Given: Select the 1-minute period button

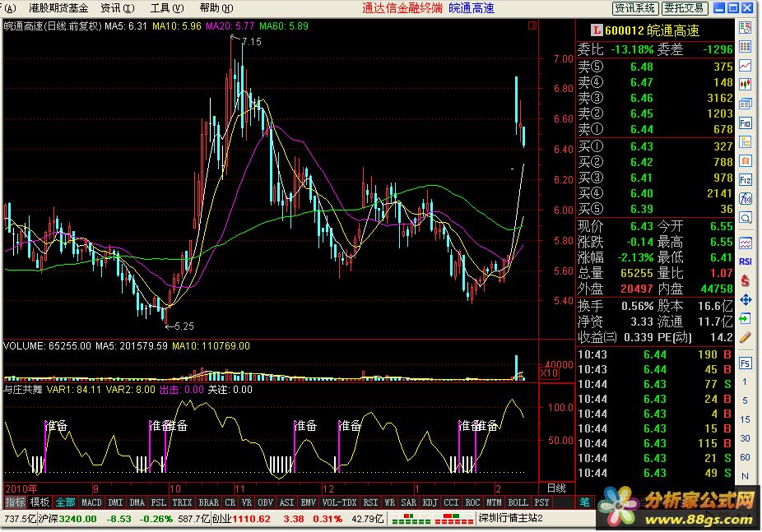Looking at the screenshot, I should 745,382.
